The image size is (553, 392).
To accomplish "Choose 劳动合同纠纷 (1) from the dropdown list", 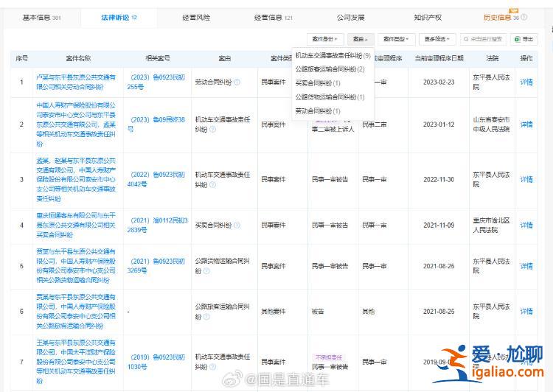I will [x=318, y=111].
